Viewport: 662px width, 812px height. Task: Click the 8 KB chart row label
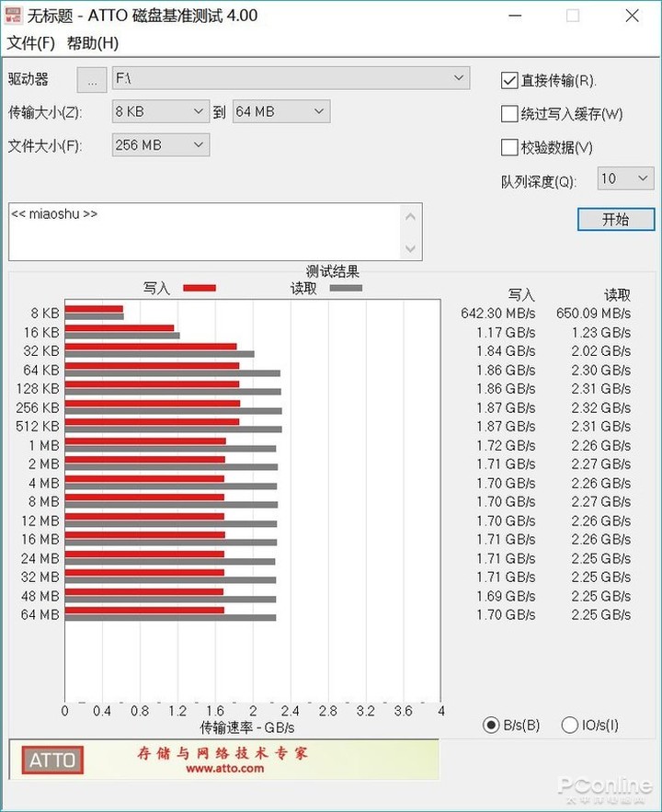pos(45,314)
